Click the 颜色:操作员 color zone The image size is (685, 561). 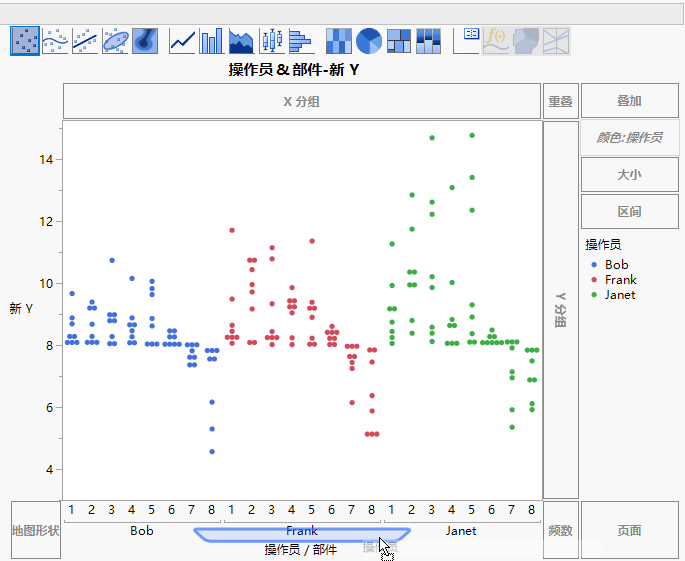[630, 138]
